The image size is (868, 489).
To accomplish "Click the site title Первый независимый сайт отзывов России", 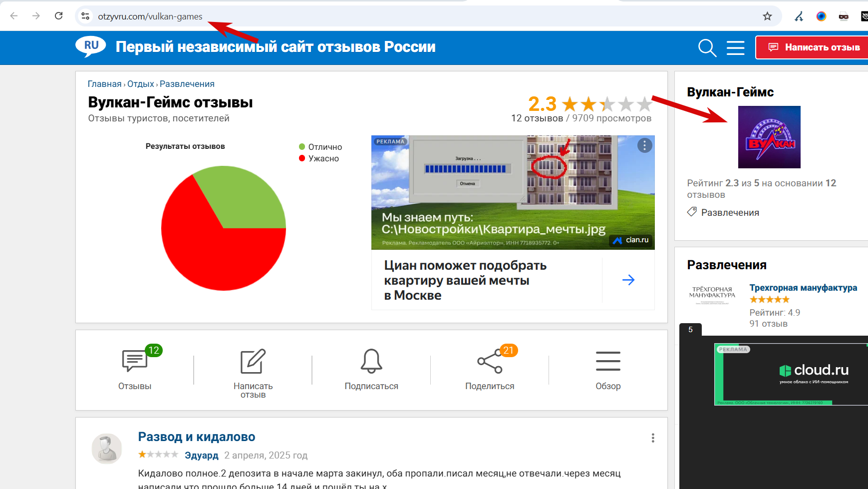I will click(x=276, y=47).
